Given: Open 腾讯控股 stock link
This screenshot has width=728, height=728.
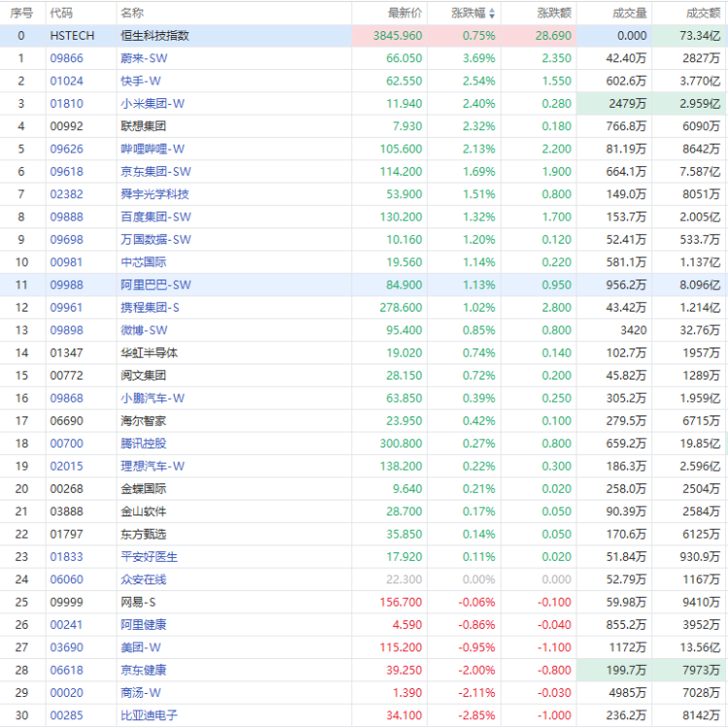Looking at the screenshot, I should click(x=143, y=444).
